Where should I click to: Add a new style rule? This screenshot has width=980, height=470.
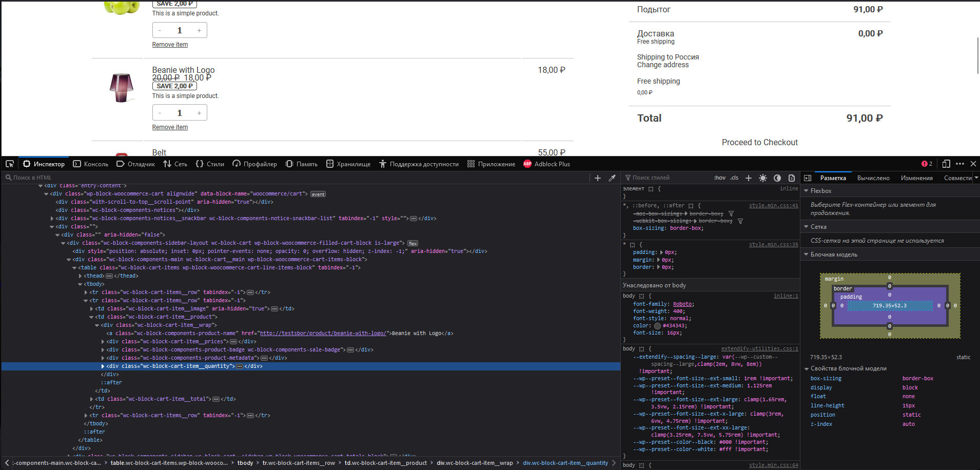[749, 178]
